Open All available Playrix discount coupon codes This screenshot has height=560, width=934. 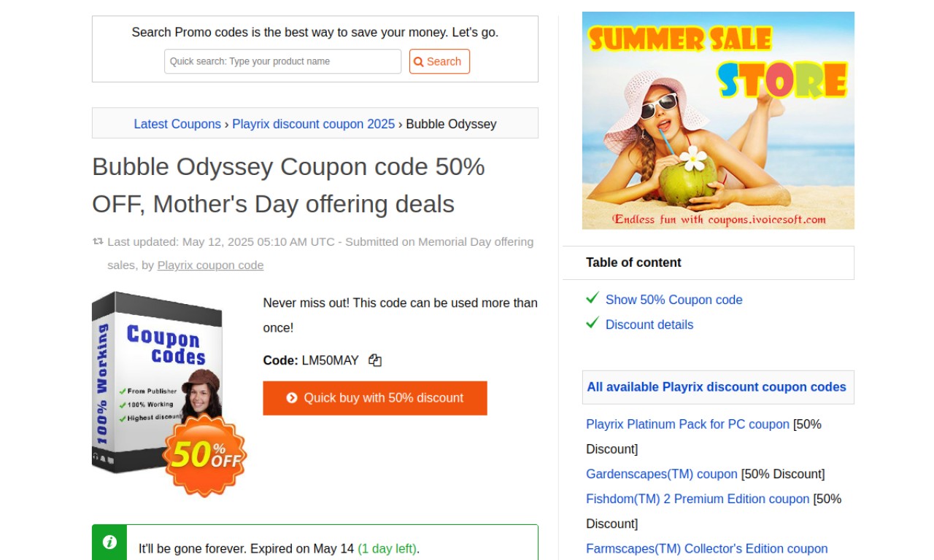(x=717, y=387)
